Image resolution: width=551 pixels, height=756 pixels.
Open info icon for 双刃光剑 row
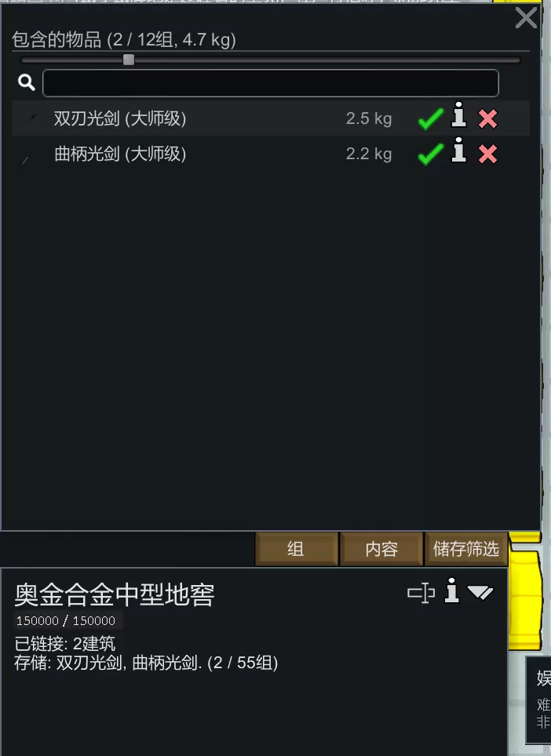[458, 114]
